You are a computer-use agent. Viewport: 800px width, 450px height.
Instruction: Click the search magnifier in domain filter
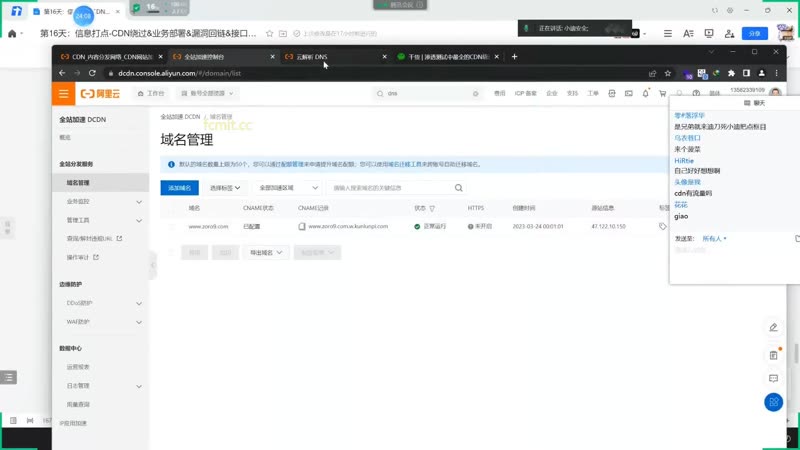tap(459, 188)
